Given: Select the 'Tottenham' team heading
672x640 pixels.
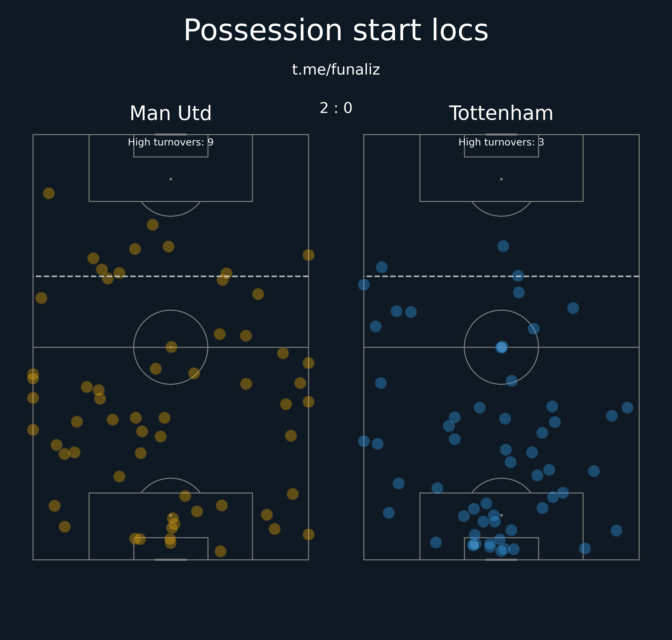Looking at the screenshot, I should [501, 113].
